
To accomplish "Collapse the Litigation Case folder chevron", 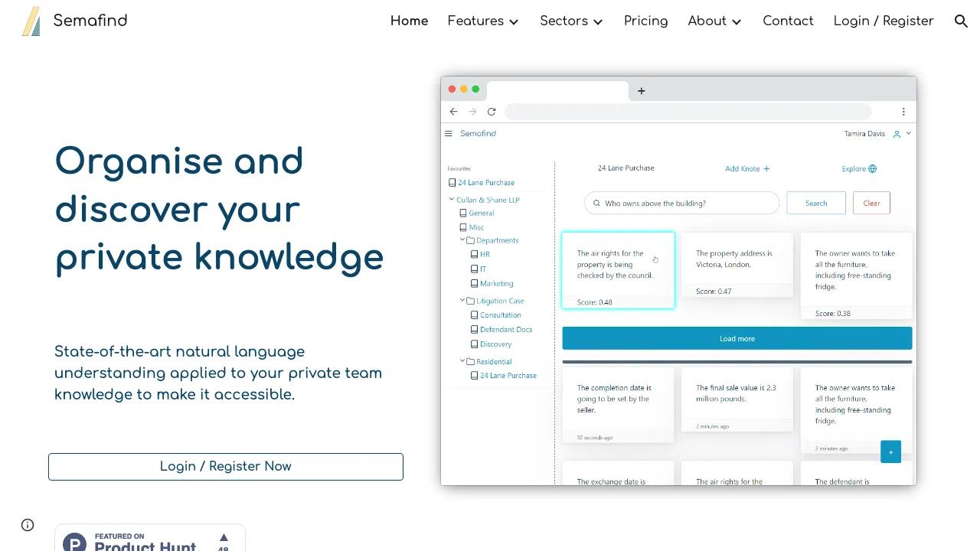I will point(462,301).
